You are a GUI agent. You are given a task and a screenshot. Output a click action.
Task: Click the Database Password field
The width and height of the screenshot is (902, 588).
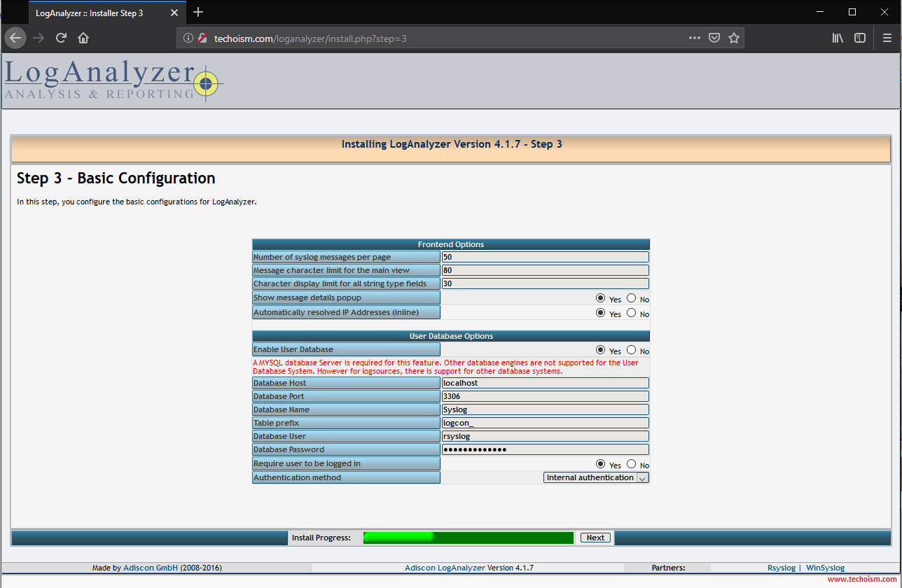click(x=545, y=449)
